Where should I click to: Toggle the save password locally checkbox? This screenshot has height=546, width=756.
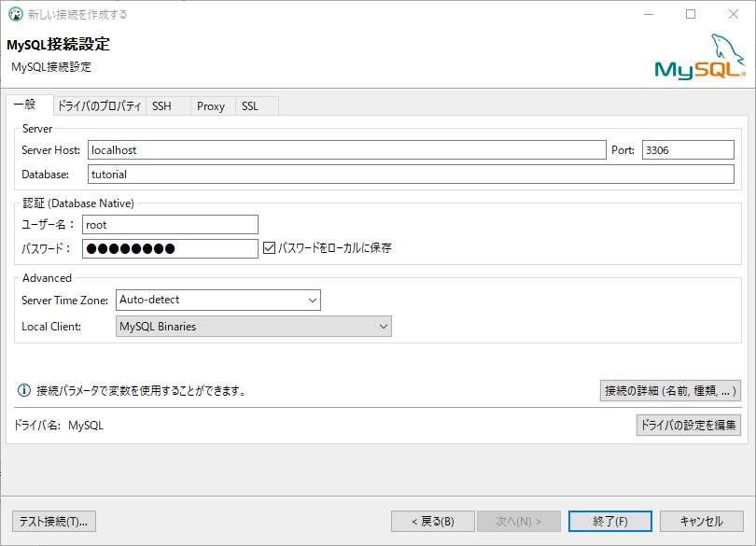[x=269, y=248]
